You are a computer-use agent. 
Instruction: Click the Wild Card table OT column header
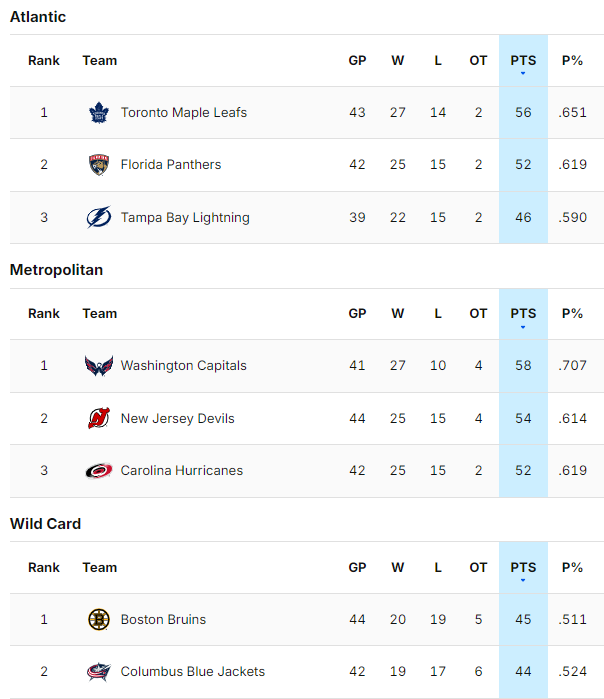click(478, 568)
